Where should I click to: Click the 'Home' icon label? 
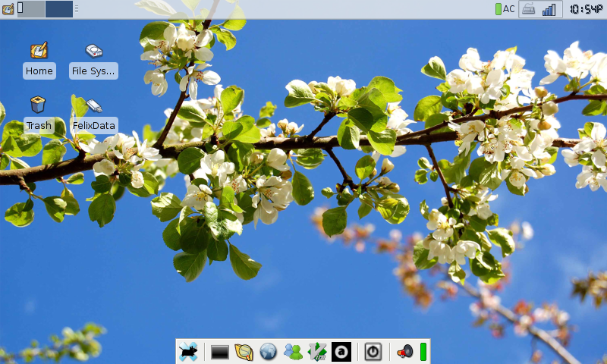click(x=39, y=71)
